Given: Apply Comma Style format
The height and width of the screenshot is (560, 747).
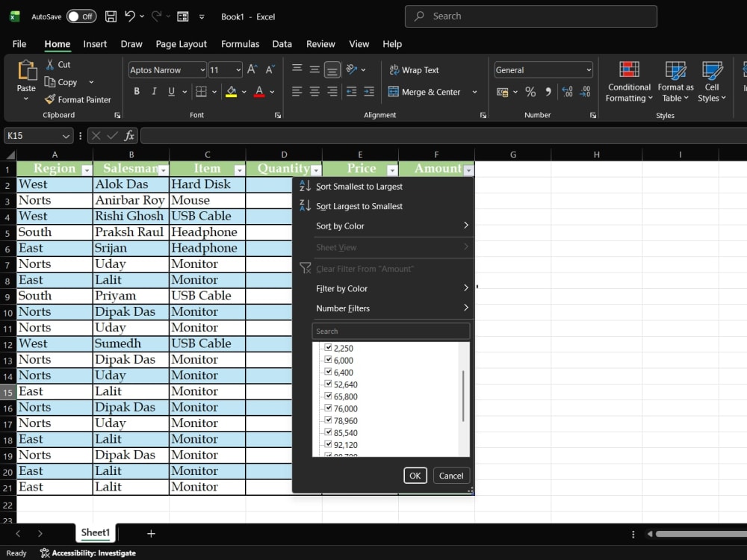Looking at the screenshot, I should tap(548, 91).
